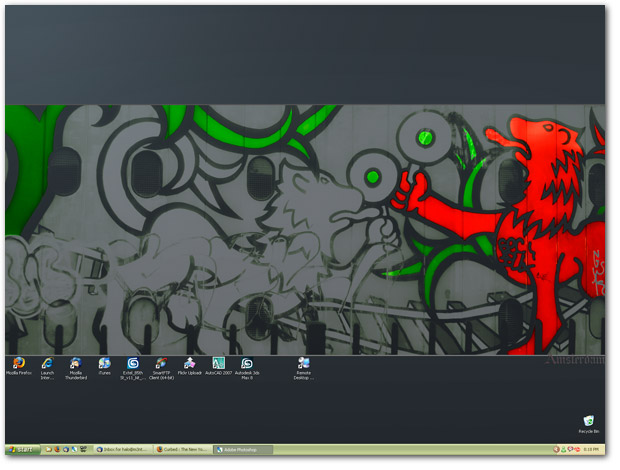Click the Ecotect installer desktop icon beside iTunes
This screenshot has height=470, width=620.
click(133, 364)
